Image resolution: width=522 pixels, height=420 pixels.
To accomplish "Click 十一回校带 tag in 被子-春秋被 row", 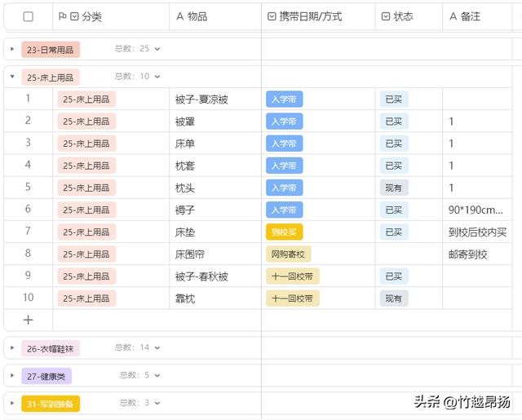I will tap(293, 276).
